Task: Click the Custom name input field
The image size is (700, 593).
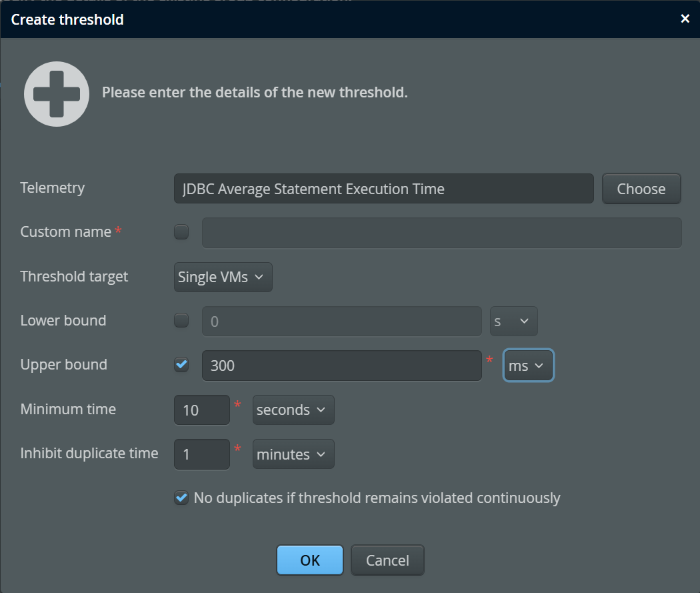Action: click(441, 233)
